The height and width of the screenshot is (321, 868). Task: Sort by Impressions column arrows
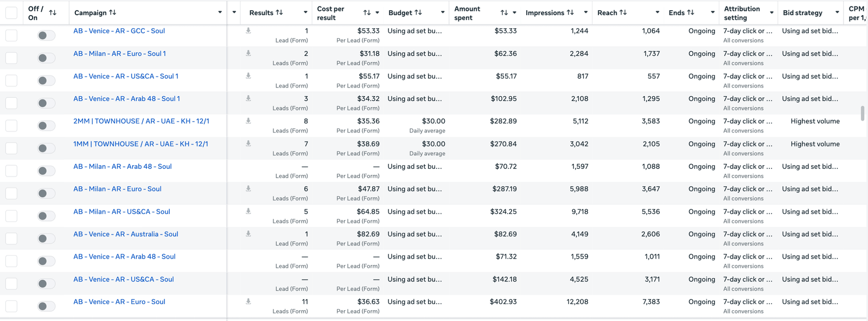570,12
